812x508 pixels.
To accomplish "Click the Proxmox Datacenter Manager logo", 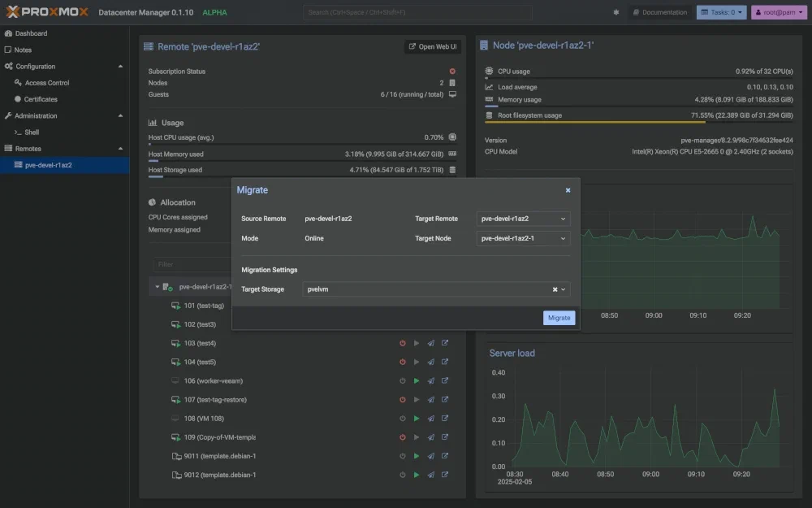I will [45, 12].
